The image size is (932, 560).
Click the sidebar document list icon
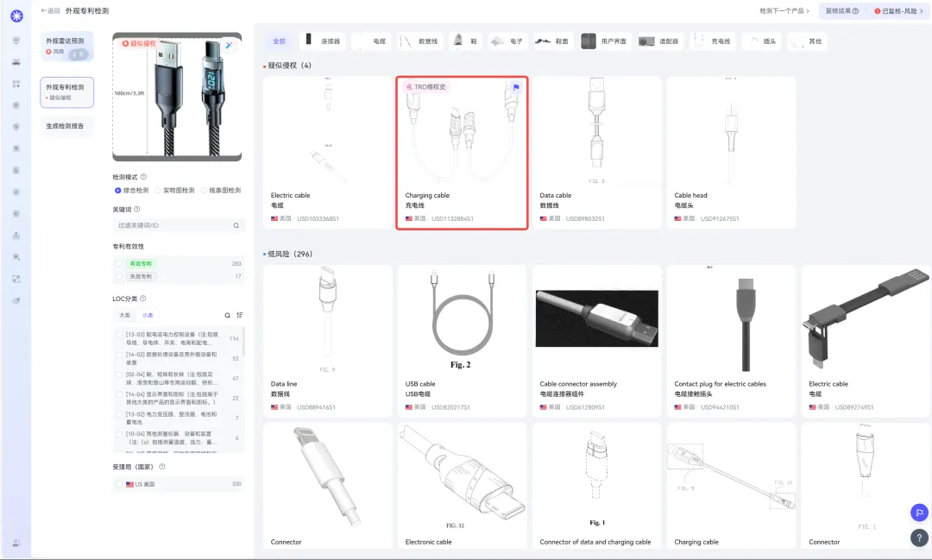click(16, 171)
